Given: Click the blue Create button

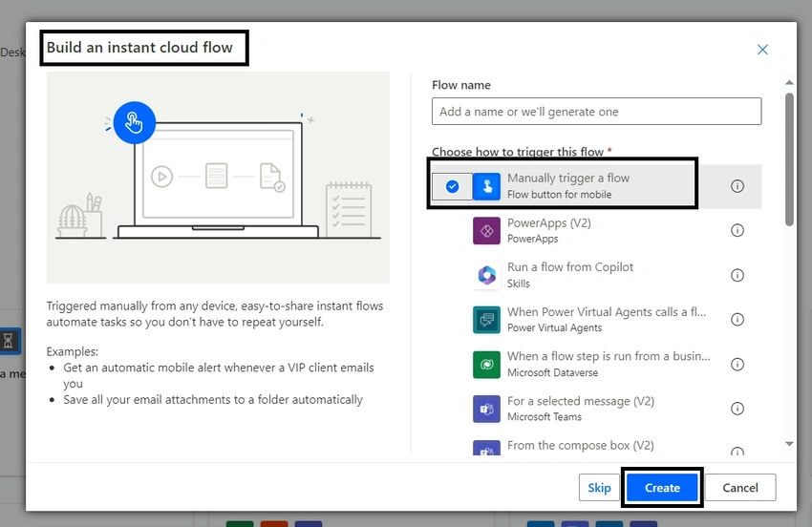Looking at the screenshot, I should pyautogui.click(x=662, y=488).
